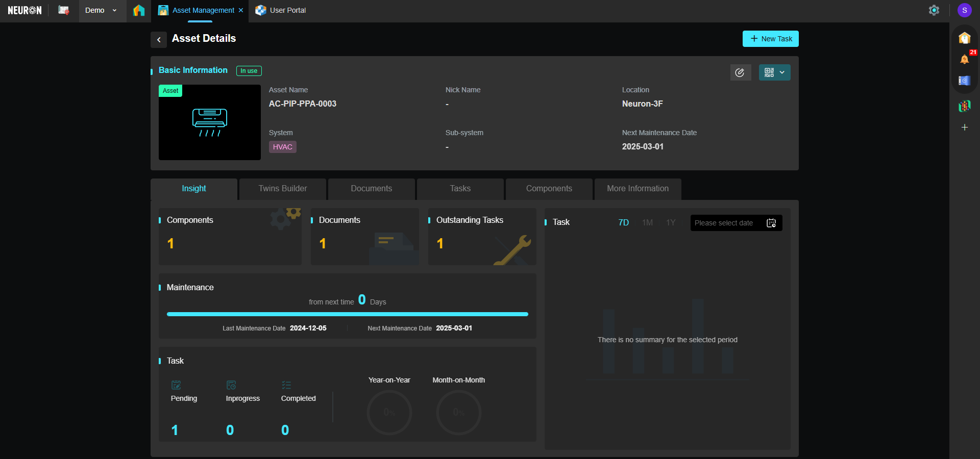Viewport: 980px width, 459px height.
Task: Click the New Task button
Action: (x=770, y=39)
